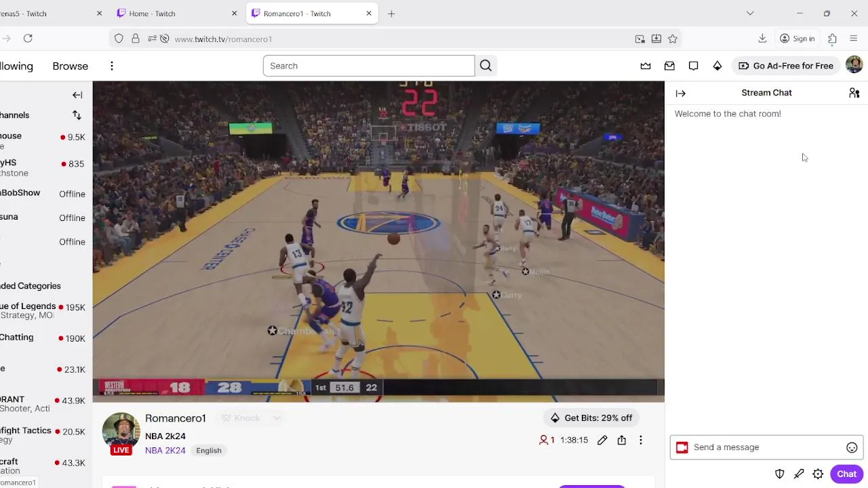Viewport: 868px width, 488px height.
Task: Close the Romancero1 - Twitch tab
Action: 369,14
